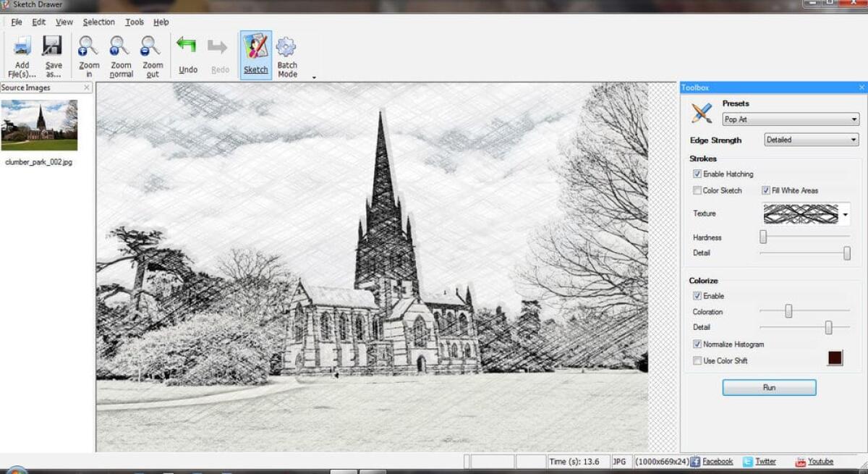This screenshot has height=474, width=868.
Task: Open the Tools menu
Action: pyautogui.click(x=134, y=22)
